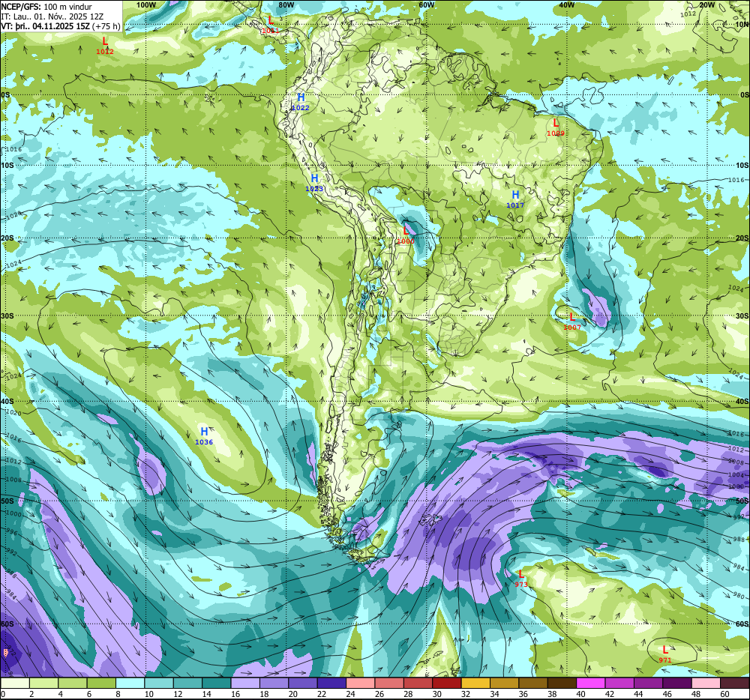
Task: Click the legend value 48
Action: click(696, 694)
